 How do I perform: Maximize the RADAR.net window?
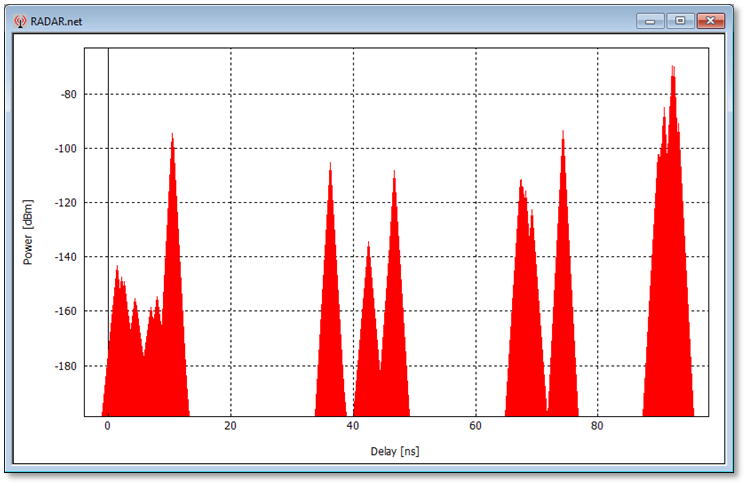(x=680, y=19)
